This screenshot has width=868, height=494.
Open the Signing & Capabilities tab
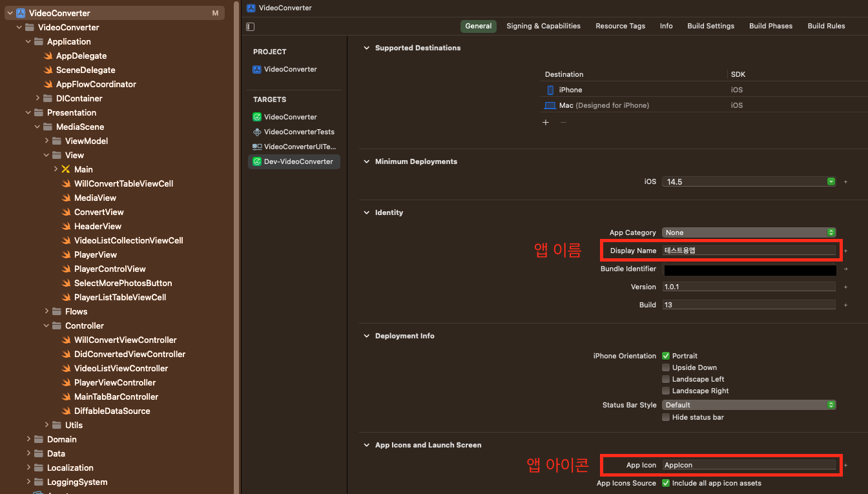coord(543,26)
